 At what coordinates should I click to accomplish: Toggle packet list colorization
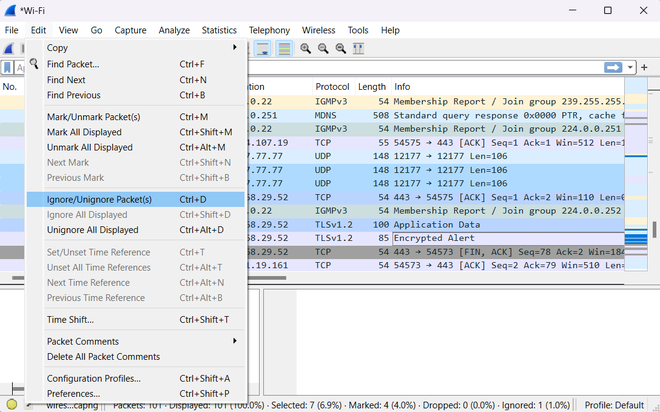pyautogui.click(x=284, y=48)
